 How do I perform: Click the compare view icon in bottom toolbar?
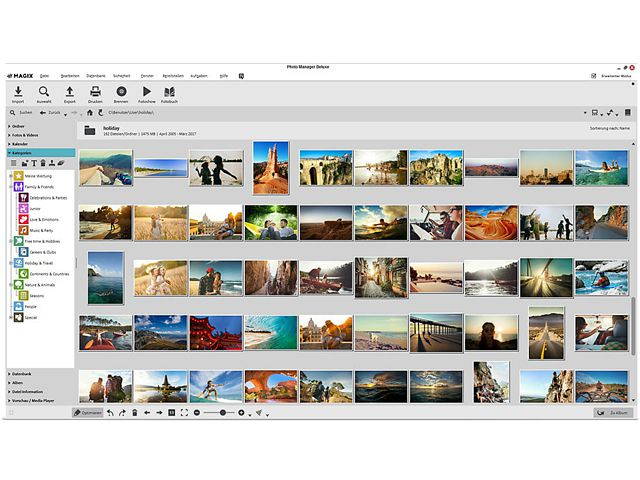pyautogui.click(x=172, y=413)
